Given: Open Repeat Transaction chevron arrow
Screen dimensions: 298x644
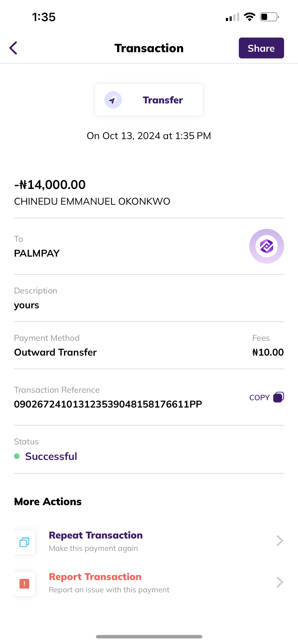Looking at the screenshot, I should 279,541.
